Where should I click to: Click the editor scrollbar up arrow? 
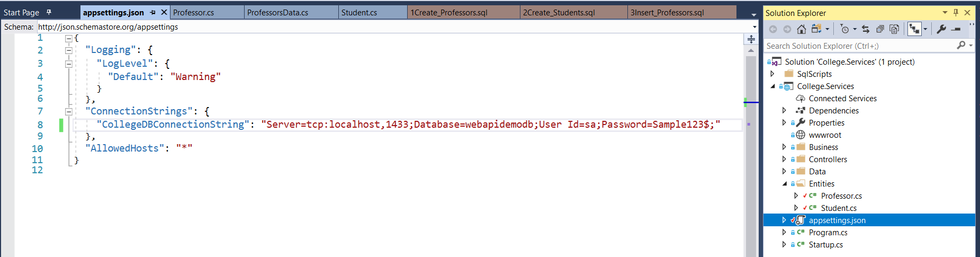coord(751,51)
